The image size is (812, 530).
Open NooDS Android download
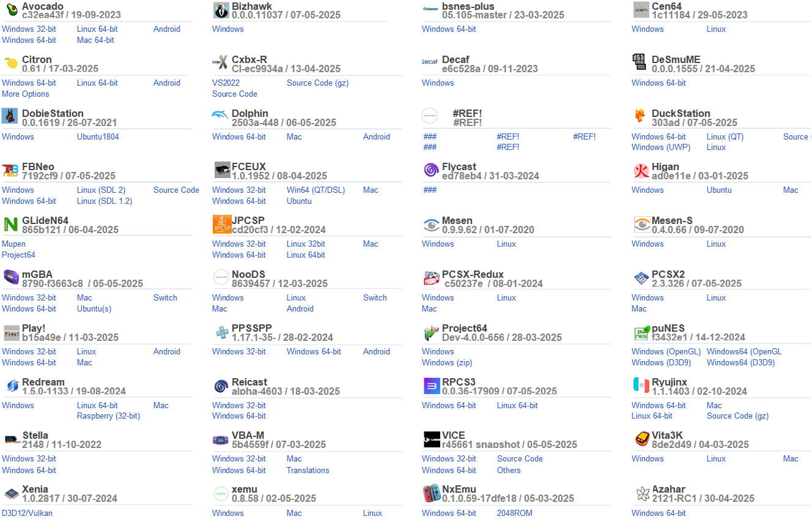pos(300,308)
